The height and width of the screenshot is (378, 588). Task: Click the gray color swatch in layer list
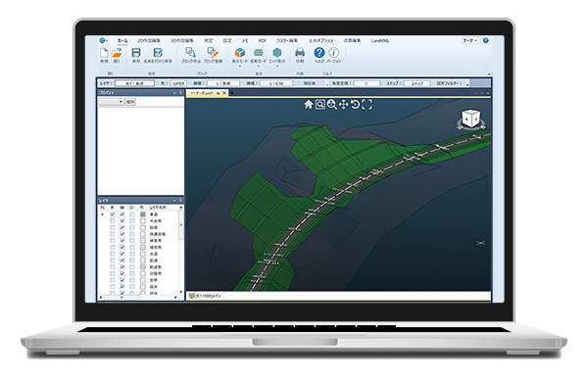142,214
